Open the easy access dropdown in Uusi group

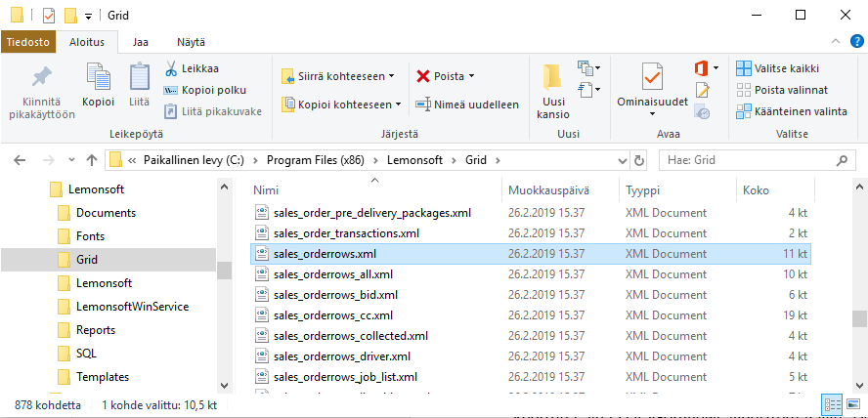coord(589,89)
